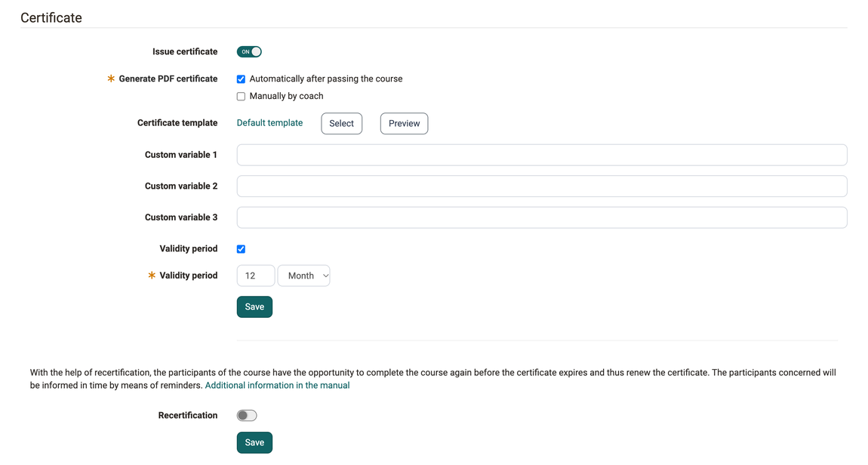868x465 pixels.
Task: Click the validity period number field showing 12
Action: click(x=256, y=276)
